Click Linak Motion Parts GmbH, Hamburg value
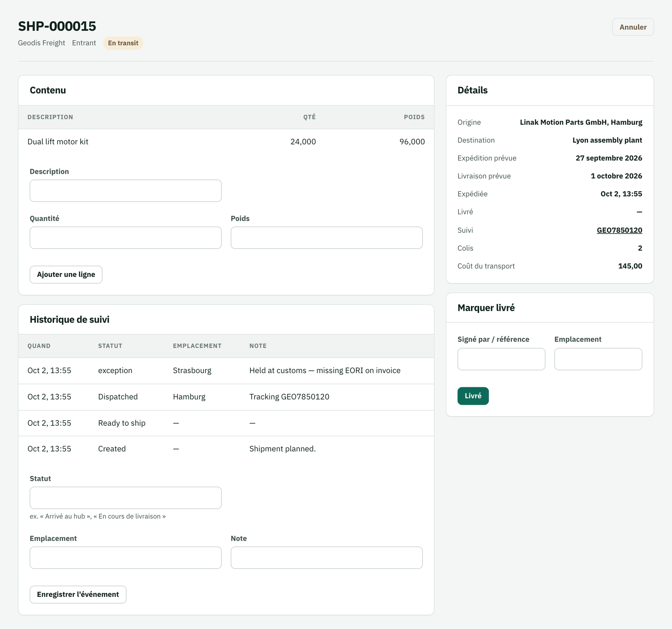Image resolution: width=672 pixels, height=629 pixels. coord(581,122)
